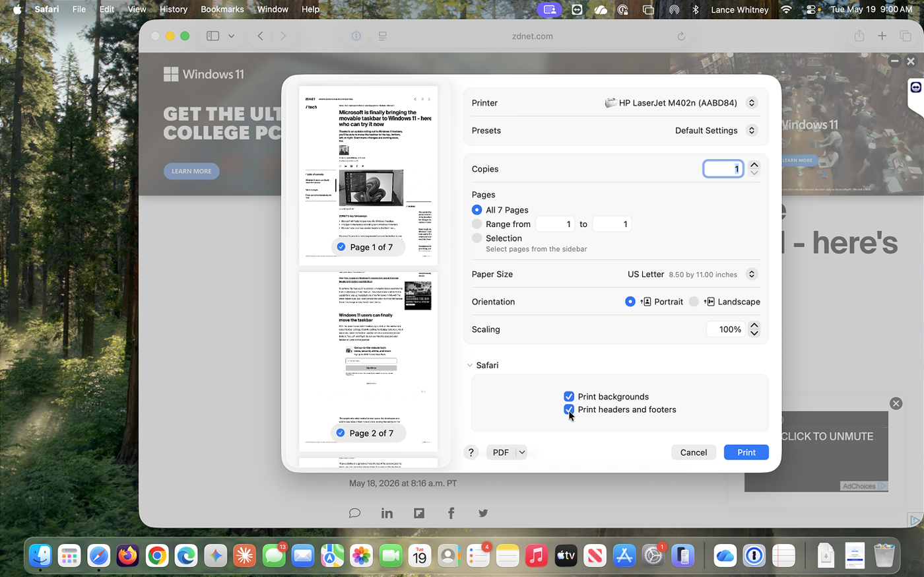Click the Bluetooth menu bar icon
The height and width of the screenshot is (577, 924).
click(x=695, y=9)
